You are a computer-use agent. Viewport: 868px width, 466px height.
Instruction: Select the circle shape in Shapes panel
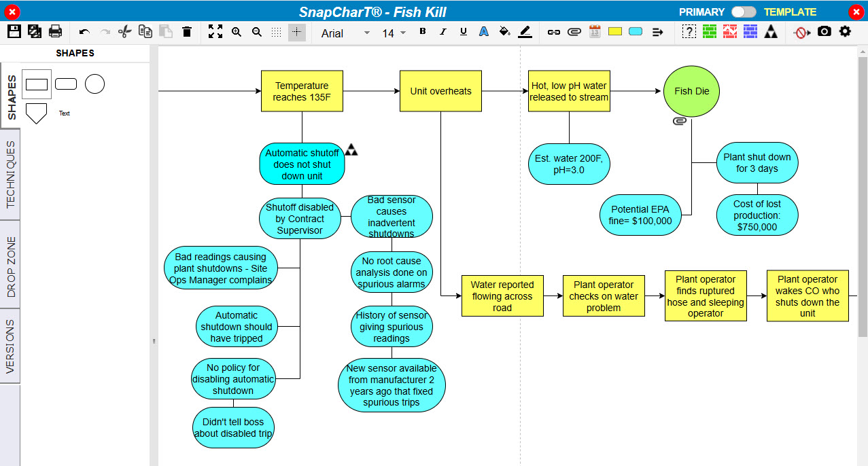click(x=94, y=84)
